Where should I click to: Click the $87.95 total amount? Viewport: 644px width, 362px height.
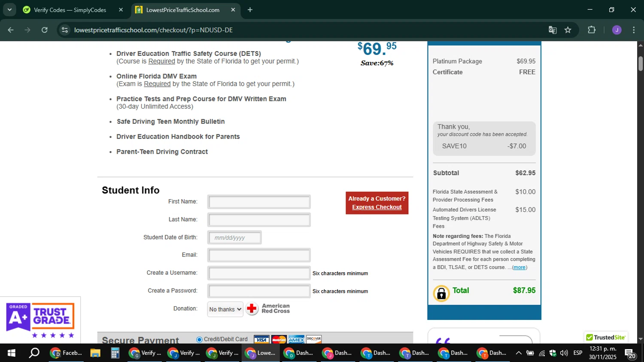coord(524,290)
